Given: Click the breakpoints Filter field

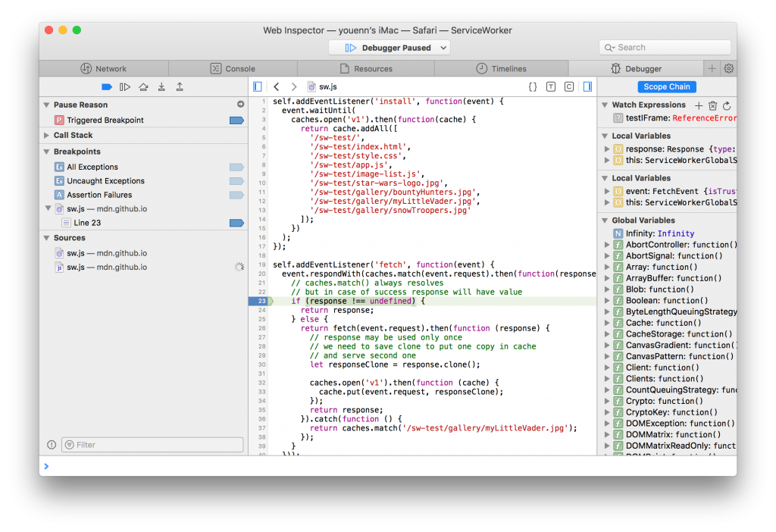Looking at the screenshot, I should [x=152, y=444].
